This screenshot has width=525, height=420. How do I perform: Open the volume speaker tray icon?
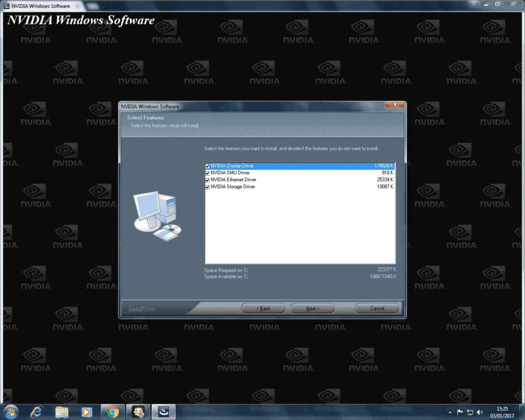pyautogui.click(x=480, y=412)
